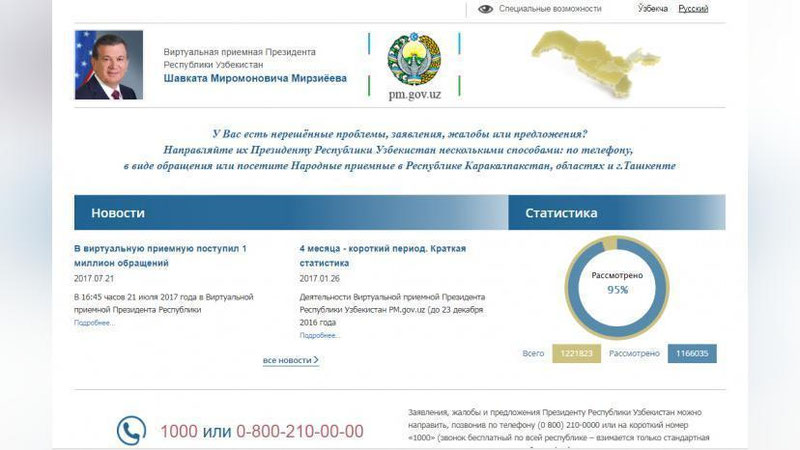Open the Статистика section header

(x=617, y=212)
